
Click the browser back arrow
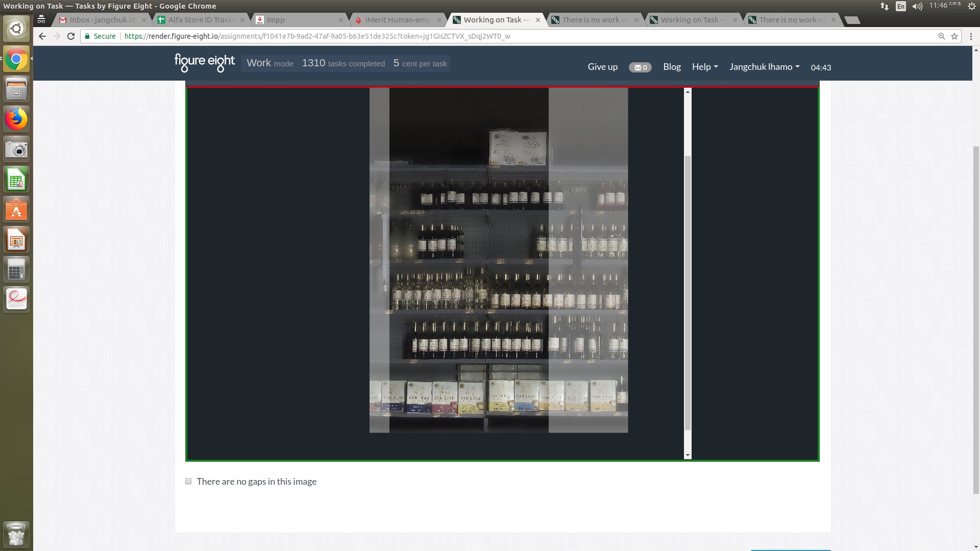(x=42, y=36)
